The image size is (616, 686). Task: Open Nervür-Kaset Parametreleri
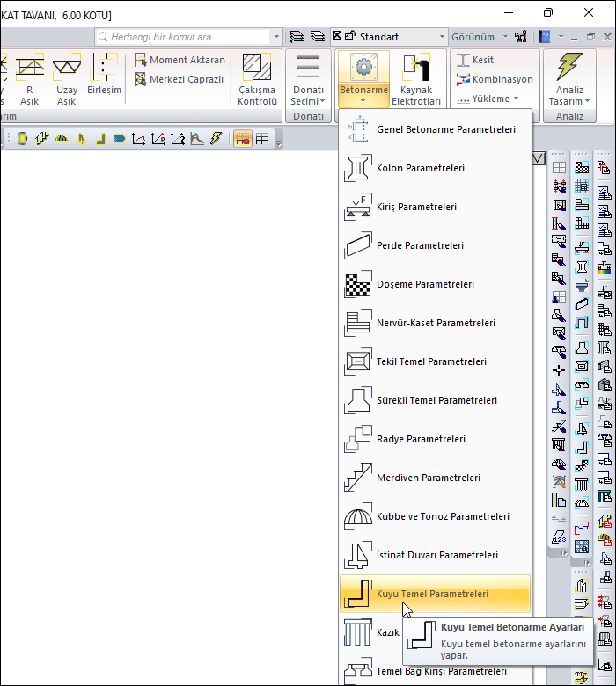[x=436, y=323]
